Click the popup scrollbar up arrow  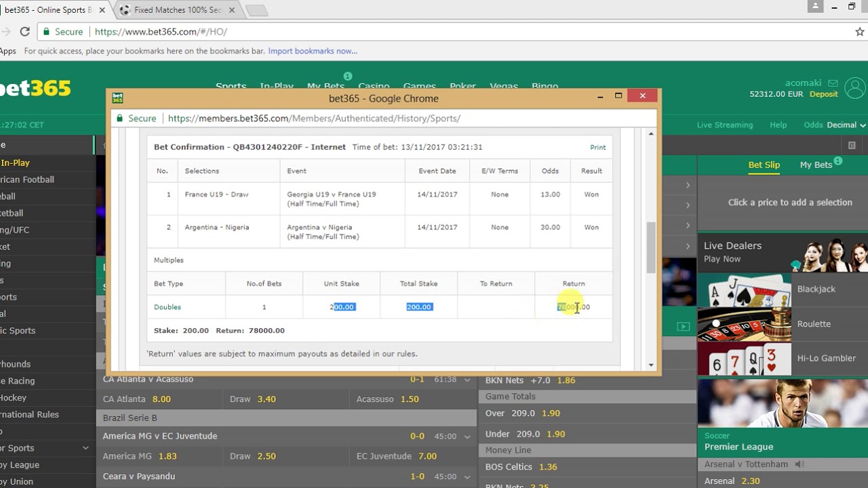pyautogui.click(x=651, y=134)
